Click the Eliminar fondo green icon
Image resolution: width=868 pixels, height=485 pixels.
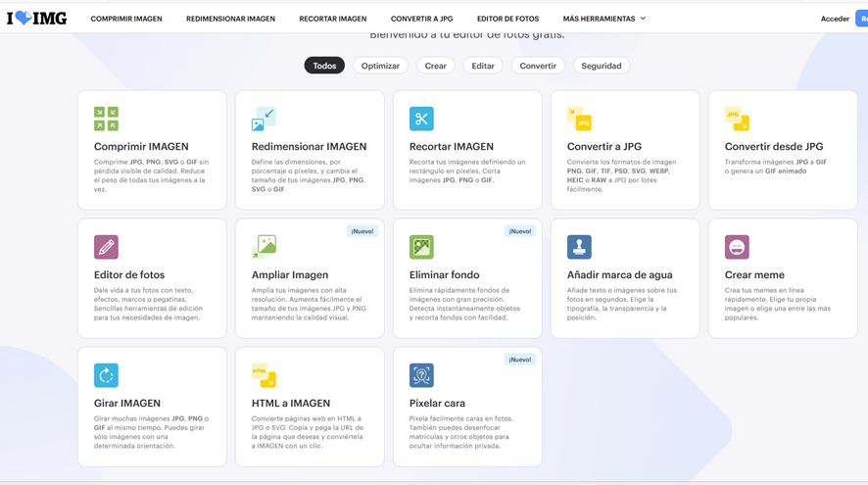421,247
